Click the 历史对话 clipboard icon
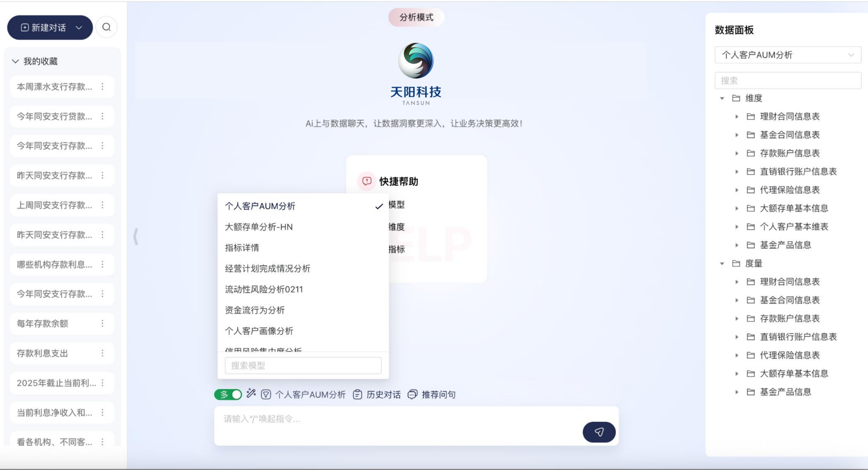 [357, 394]
